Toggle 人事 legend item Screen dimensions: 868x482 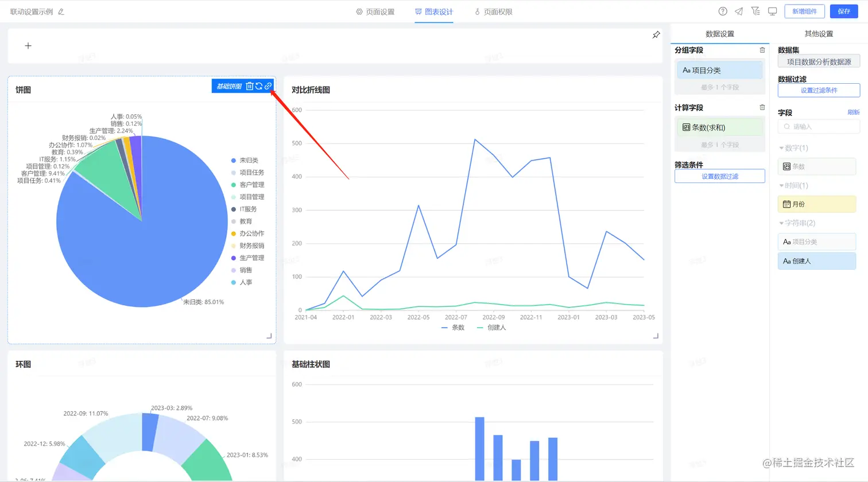pos(242,282)
